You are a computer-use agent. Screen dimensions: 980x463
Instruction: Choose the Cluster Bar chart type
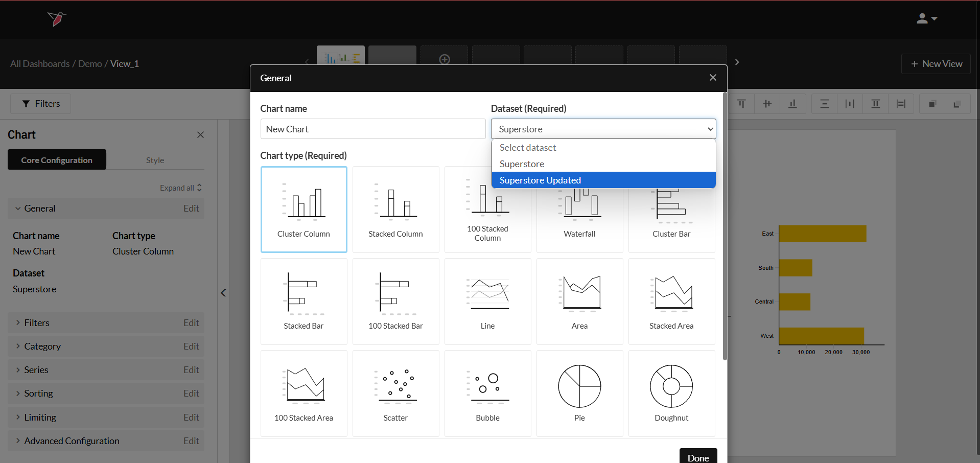coord(671,220)
